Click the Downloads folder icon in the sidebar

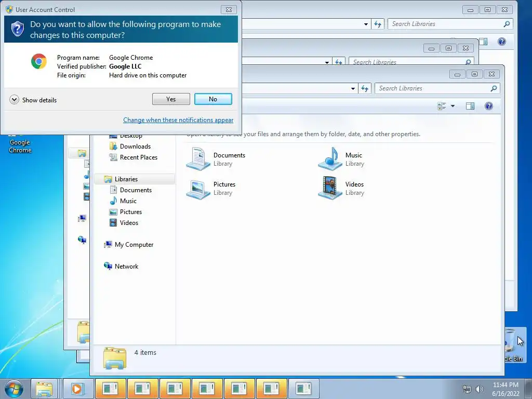click(x=113, y=146)
